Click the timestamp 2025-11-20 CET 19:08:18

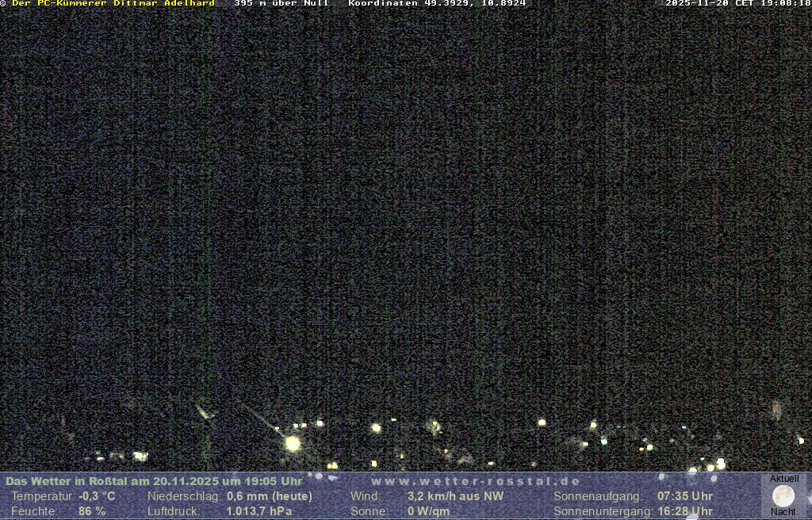click(737, 4)
